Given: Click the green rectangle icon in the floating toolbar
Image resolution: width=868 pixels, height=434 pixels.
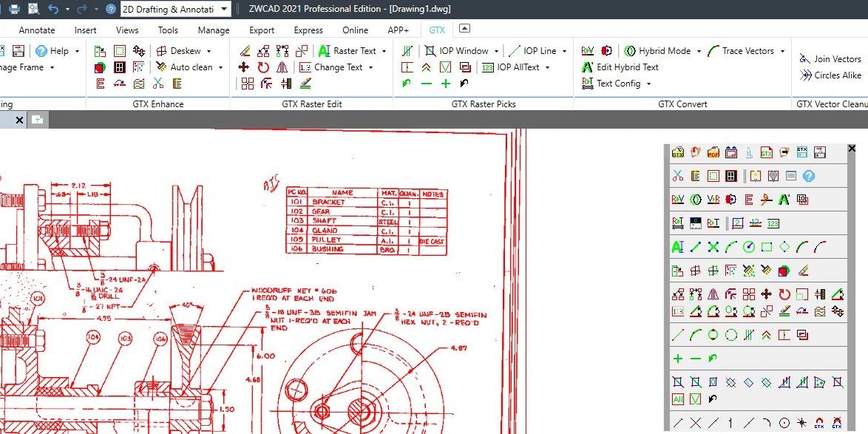Looking at the screenshot, I should (x=766, y=247).
